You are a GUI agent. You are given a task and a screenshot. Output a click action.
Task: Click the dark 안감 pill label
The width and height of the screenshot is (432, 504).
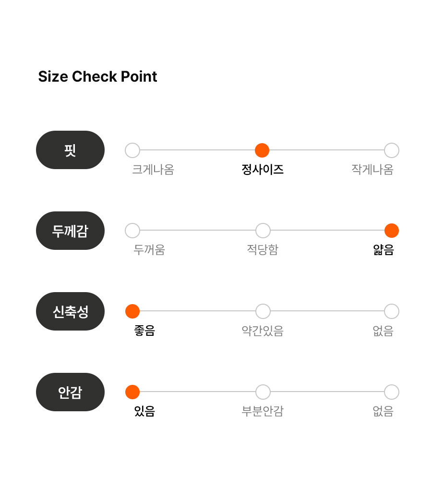coord(71,392)
